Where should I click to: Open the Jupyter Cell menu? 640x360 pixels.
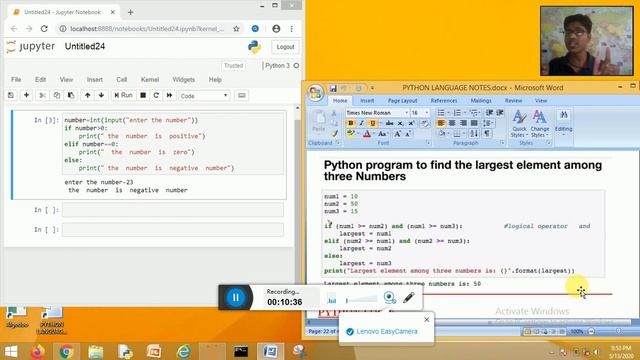122,80
